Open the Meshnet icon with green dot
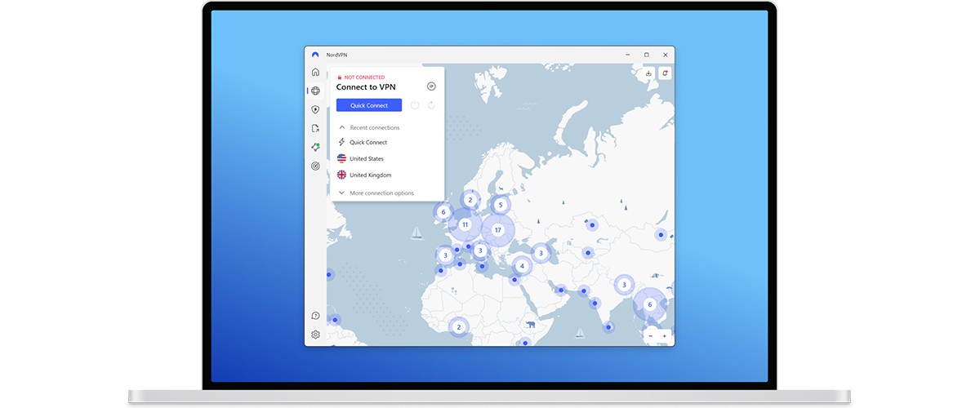 coord(315,147)
